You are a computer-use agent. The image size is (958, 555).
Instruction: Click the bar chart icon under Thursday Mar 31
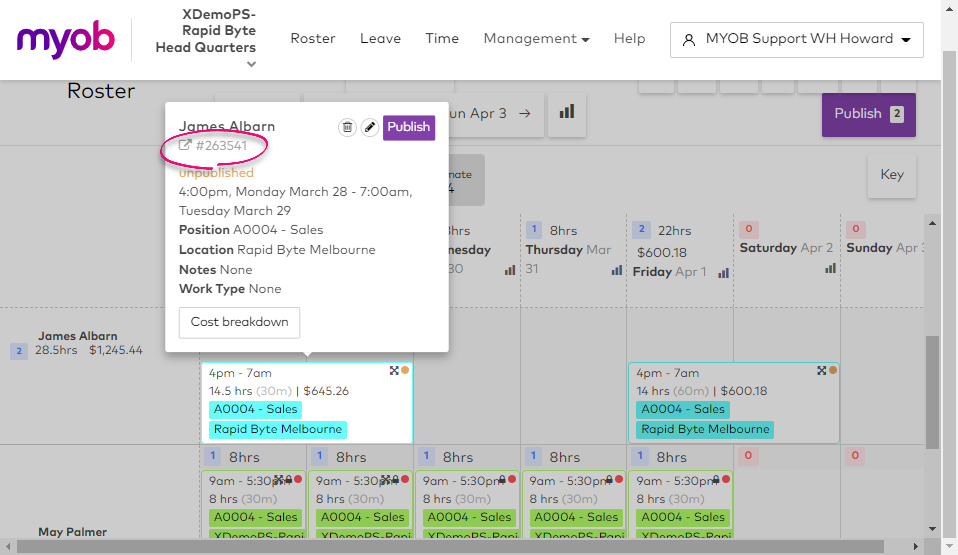point(617,270)
